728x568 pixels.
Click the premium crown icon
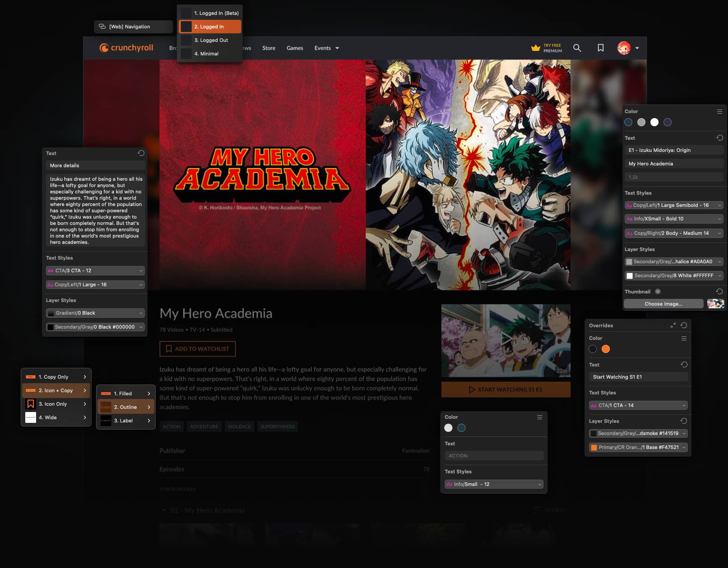point(535,48)
